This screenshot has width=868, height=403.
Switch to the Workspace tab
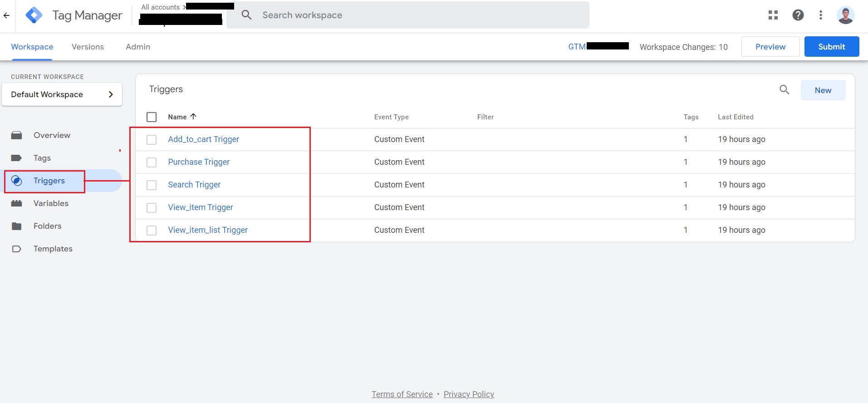(32, 47)
